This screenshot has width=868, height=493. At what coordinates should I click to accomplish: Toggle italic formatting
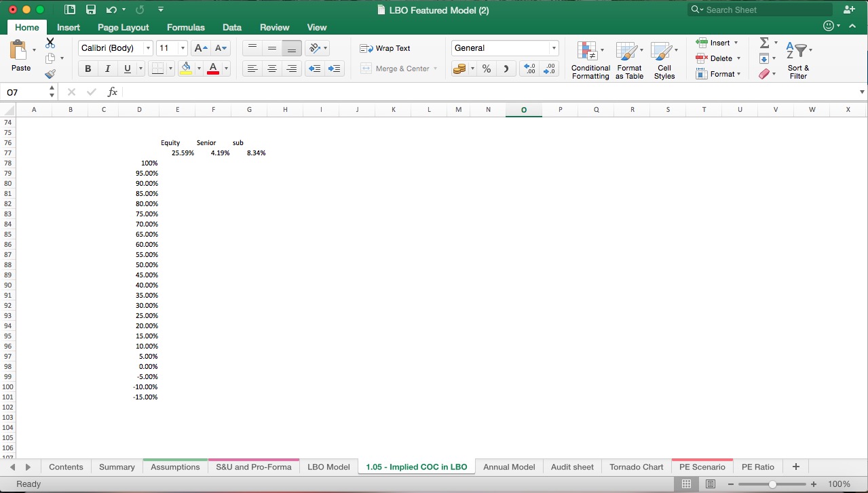[107, 68]
